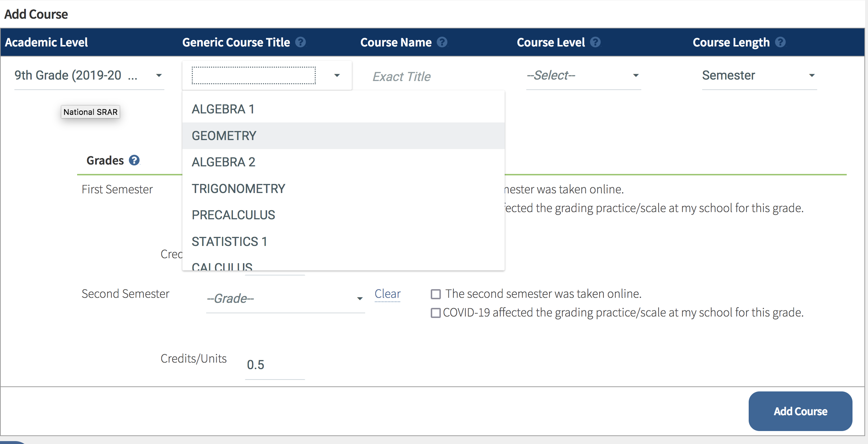Click the Course Length help icon
Image resolution: width=868 pixels, height=444 pixels.
point(780,42)
